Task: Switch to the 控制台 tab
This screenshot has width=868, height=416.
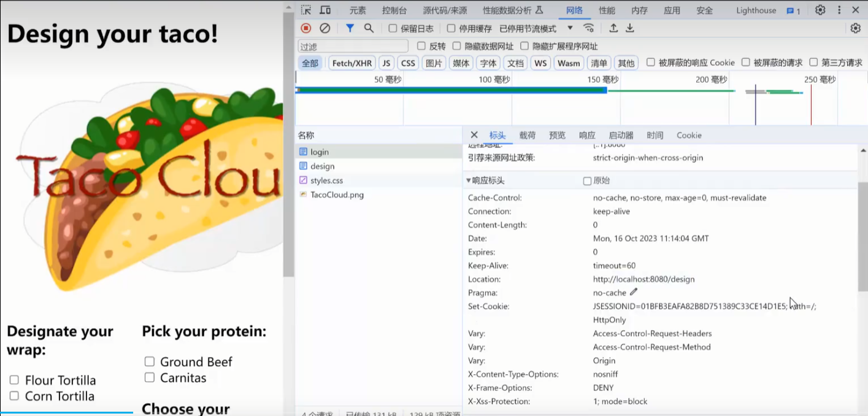Action: coord(394,10)
